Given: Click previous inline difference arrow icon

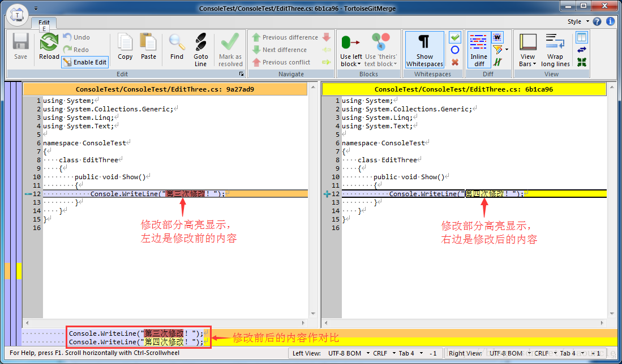Looking at the screenshot, I should (x=327, y=50).
